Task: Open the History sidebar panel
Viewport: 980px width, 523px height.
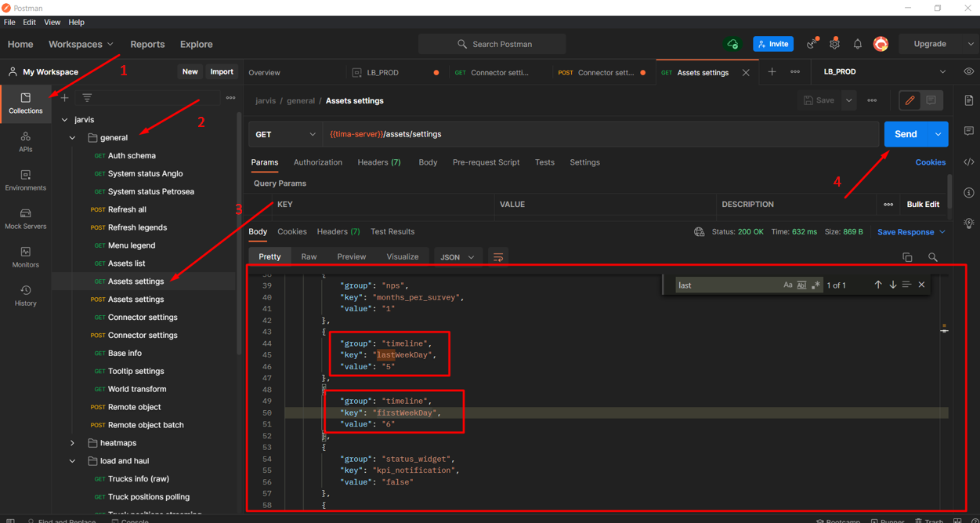Action: coord(25,295)
